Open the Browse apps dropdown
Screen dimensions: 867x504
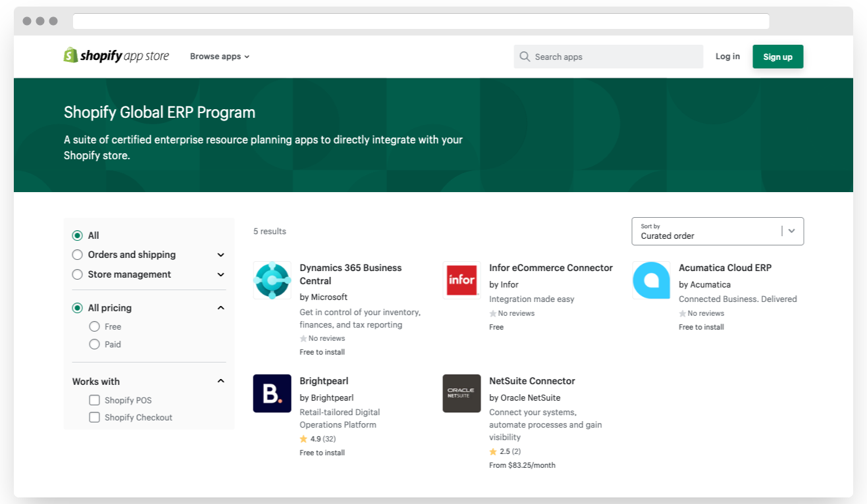point(220,57)
